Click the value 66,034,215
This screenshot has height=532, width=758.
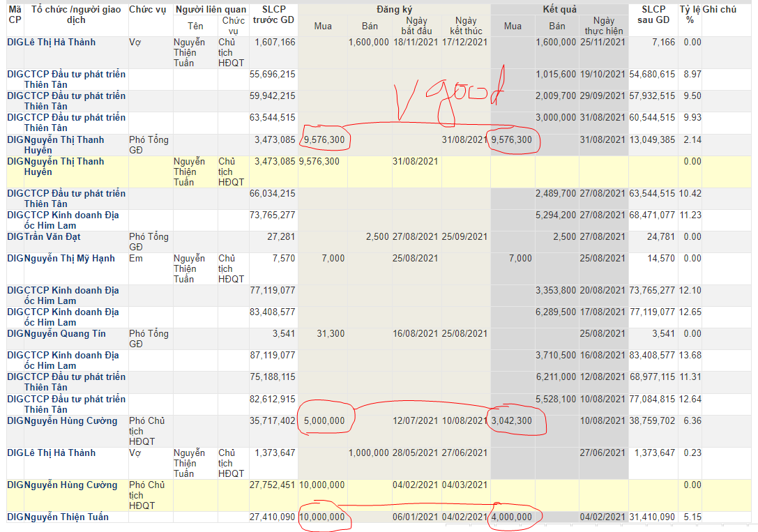273,194
